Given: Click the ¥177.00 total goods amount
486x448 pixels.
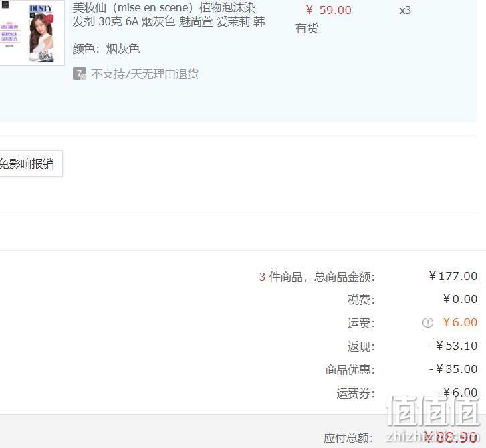Looking at the screenshot, I should pos(453,276).
